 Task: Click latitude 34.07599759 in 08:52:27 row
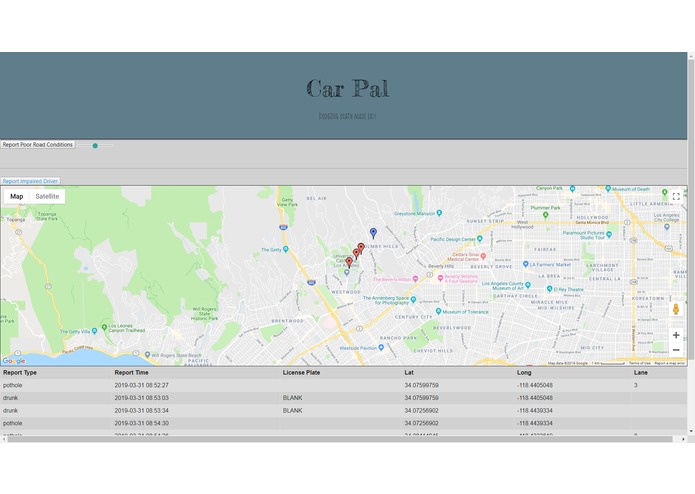[422, 385]
